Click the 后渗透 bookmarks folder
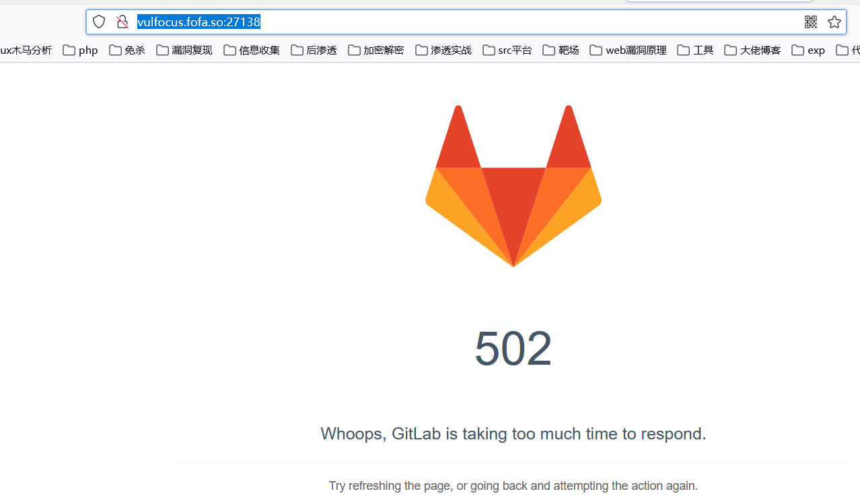Screen dimensions: 860x504 [313, 49]
